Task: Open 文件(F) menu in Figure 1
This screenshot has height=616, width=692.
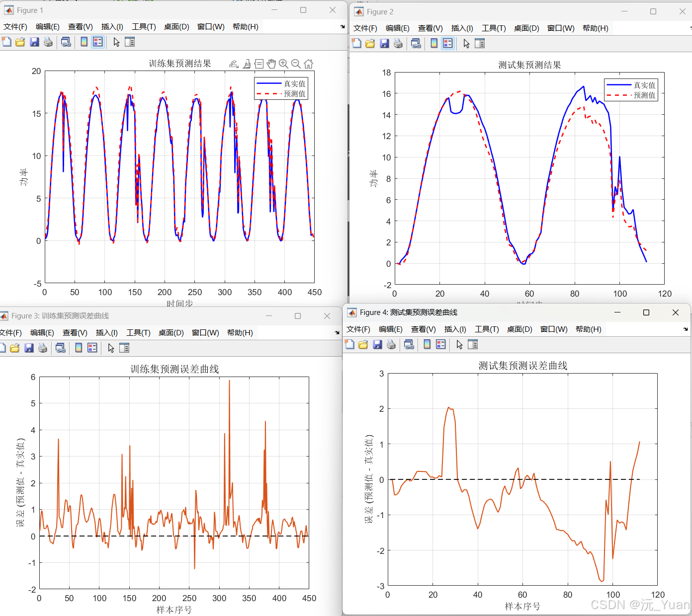Action: [x=15, y=27]
